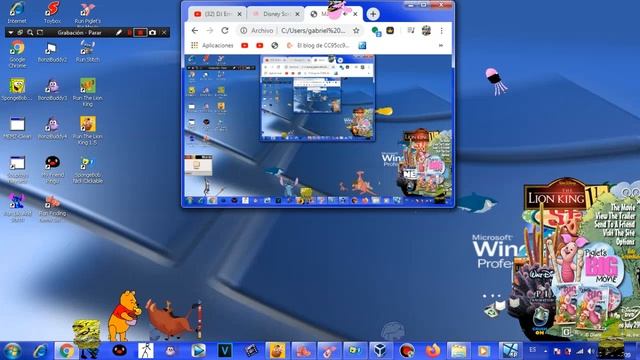Click the green Chrome extension icon
640x360 pixels.
click(376, 31)
